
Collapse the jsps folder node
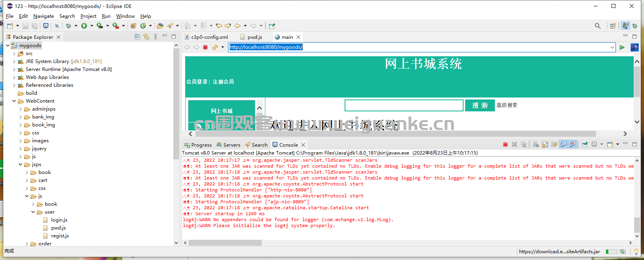[21, 164]
